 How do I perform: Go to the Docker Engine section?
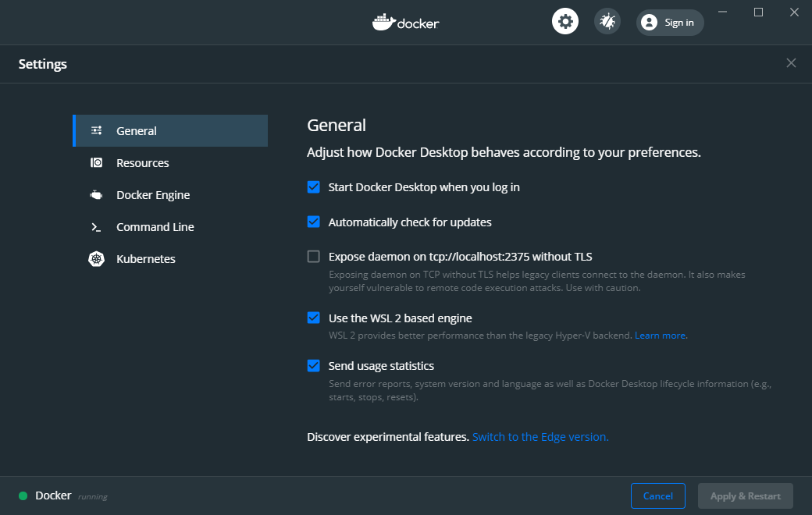(x=170, y=195)
